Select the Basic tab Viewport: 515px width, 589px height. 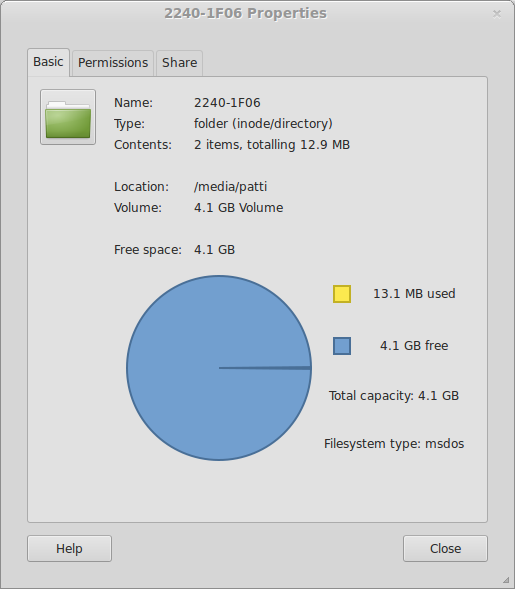coord(48,62)
